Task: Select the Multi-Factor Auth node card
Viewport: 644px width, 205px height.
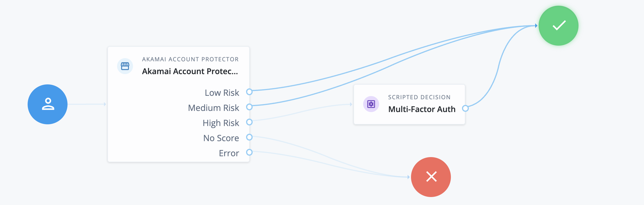Action: 409,104
